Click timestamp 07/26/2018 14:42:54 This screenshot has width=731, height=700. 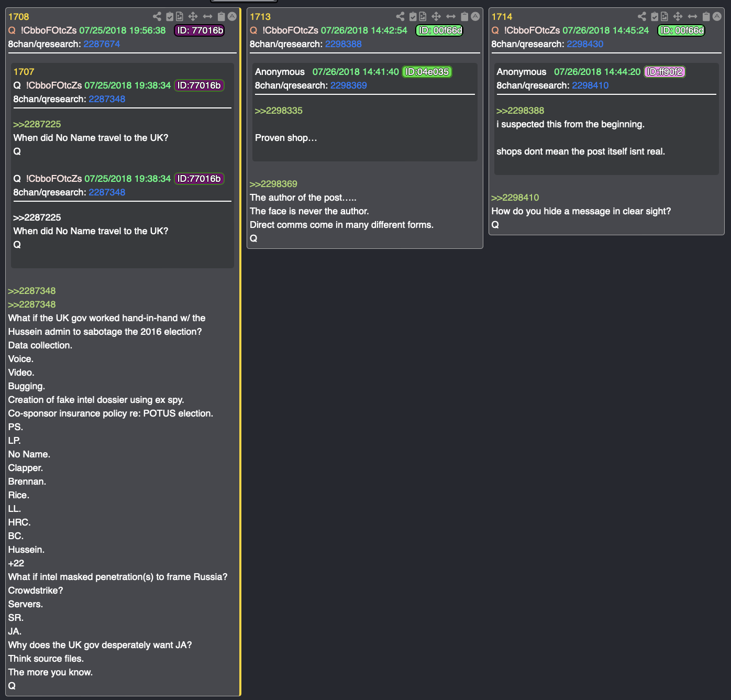click(x=364, y=30)
